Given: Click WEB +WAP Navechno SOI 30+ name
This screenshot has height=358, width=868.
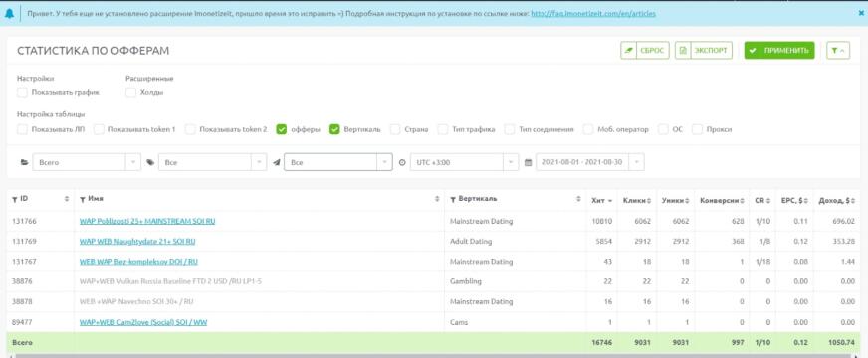Looking at the screenshot, I should point(136,301).
